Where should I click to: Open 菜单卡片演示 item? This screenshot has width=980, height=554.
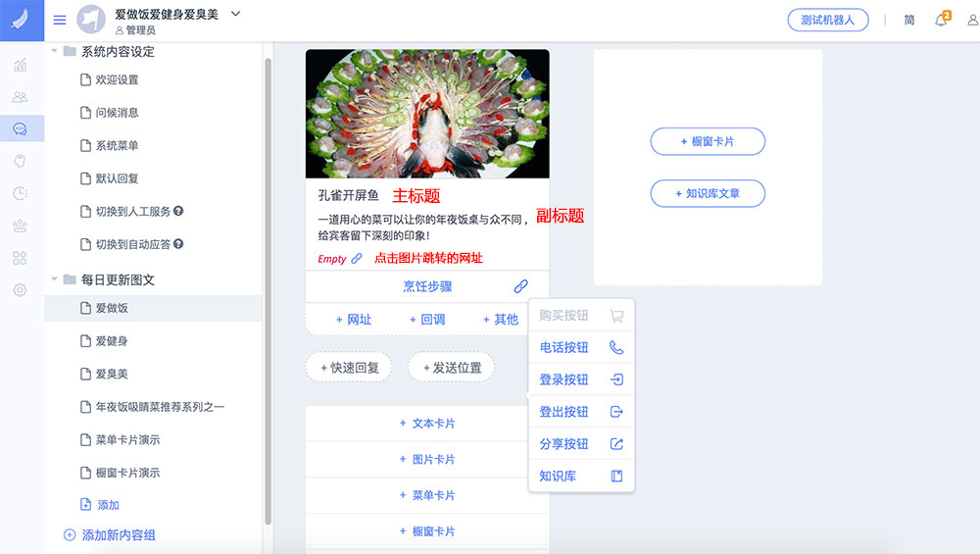pos(127,439)
